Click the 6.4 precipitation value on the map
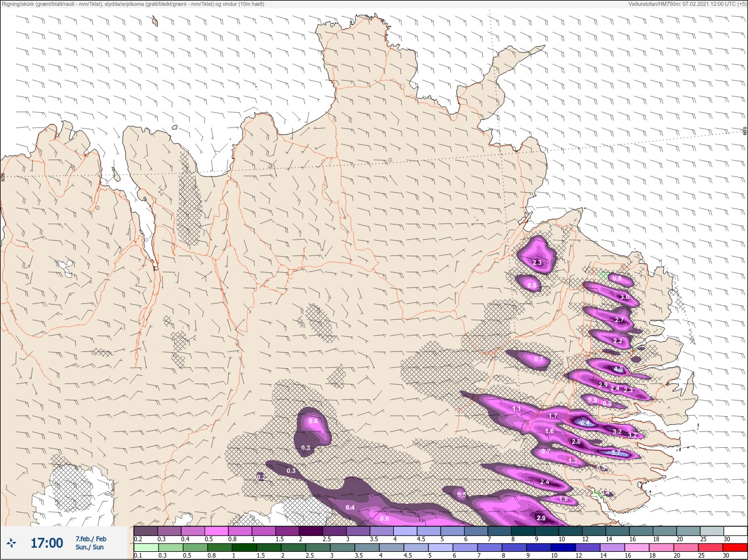The height and width of the screenshot is (560, 748). coord(584,422)
